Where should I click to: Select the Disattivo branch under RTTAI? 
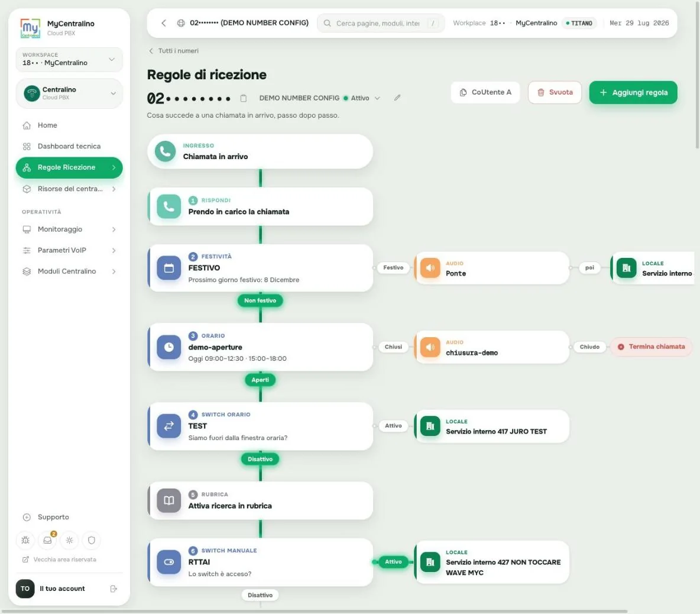coord(260,595)
